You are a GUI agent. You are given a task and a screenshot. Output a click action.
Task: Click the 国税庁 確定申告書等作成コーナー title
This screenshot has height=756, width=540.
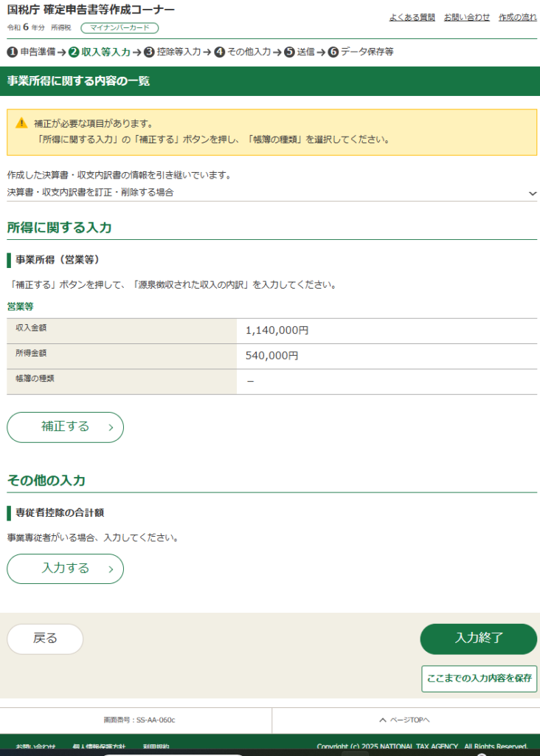91,10
